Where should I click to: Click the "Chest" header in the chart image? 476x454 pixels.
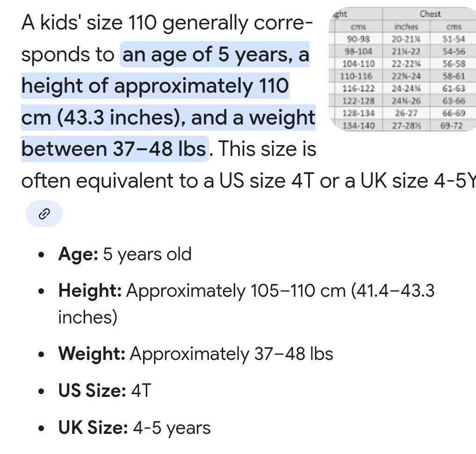pos(430,14)
